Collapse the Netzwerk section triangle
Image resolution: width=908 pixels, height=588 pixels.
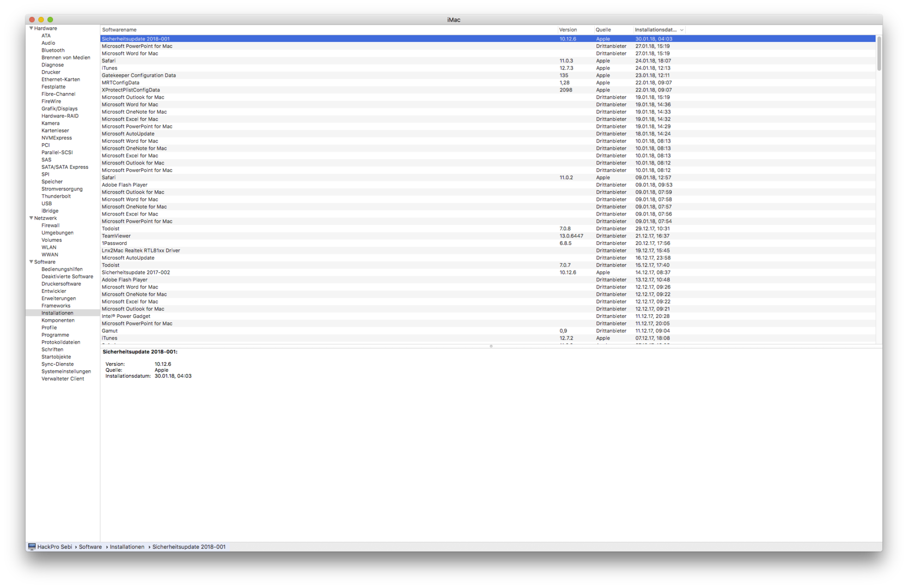31,218
